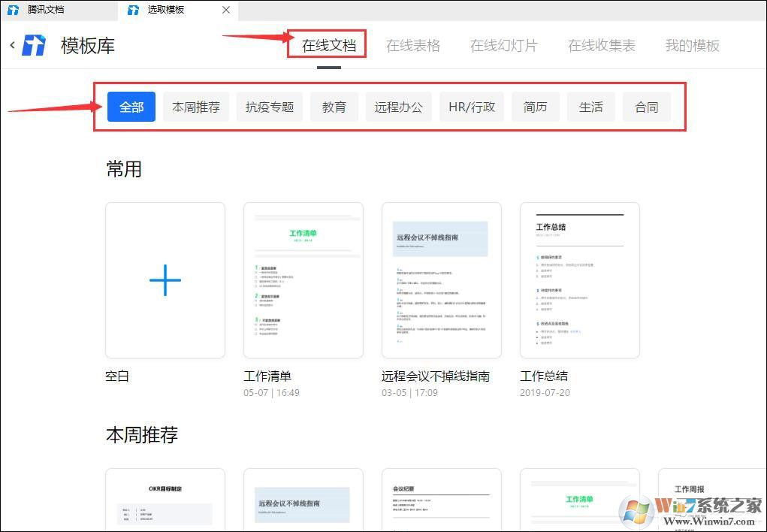
Task: Open 我的模板 to view personal templates
Action: coord(692,45)
